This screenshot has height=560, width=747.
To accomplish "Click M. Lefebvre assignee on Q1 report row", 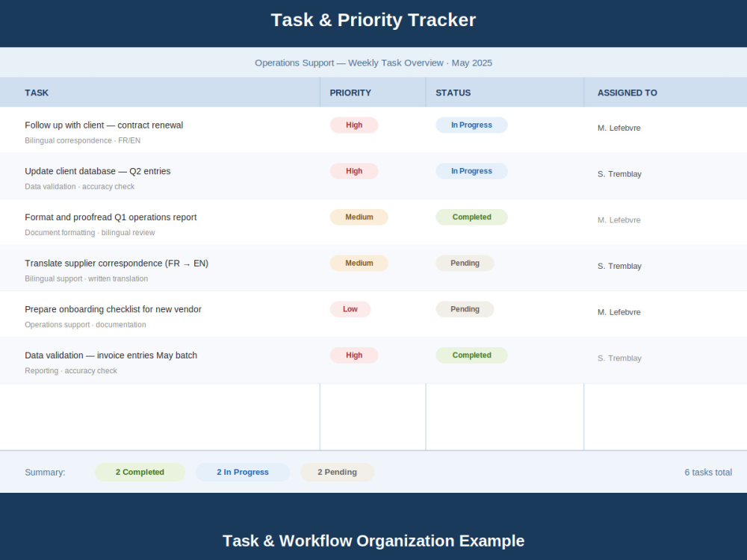I will coord(619,220).
